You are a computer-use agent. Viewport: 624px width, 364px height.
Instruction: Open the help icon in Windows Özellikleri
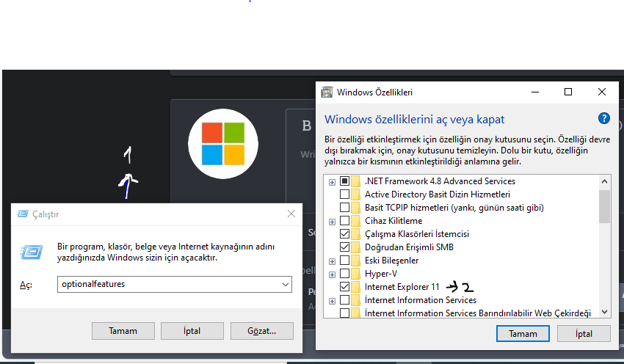(x=603, y=119)
